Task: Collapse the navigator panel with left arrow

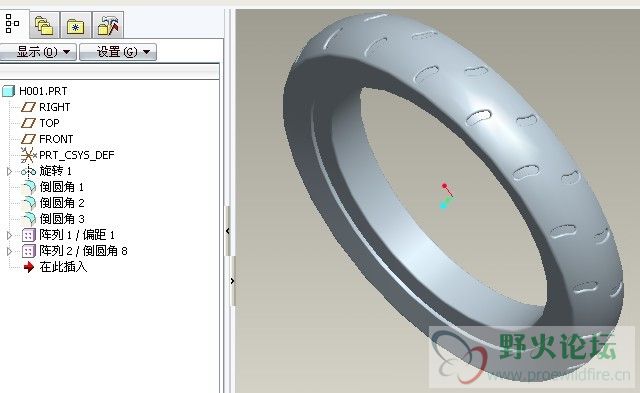Action: tap(228, 231)
